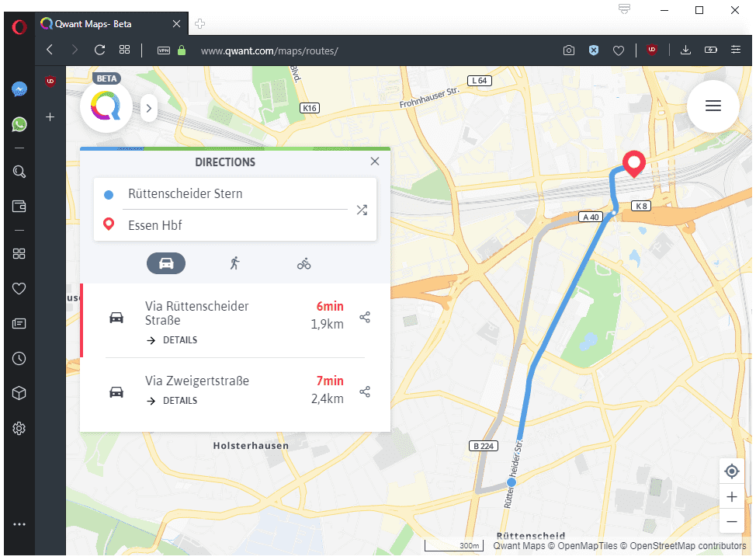The width and height of the screenshot is (756, 560).
Task: Add sidebar panel with plus icon
Action: [x=50, y=117]
